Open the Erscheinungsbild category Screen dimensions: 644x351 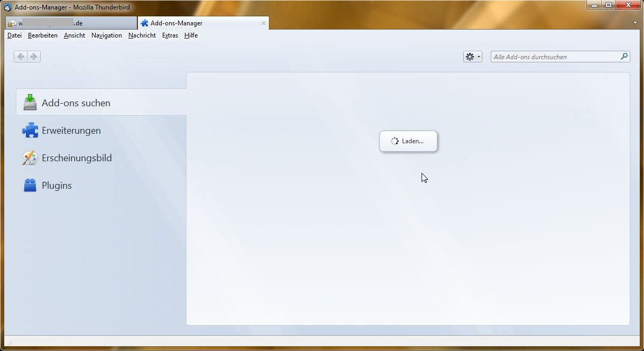(101, 158)
